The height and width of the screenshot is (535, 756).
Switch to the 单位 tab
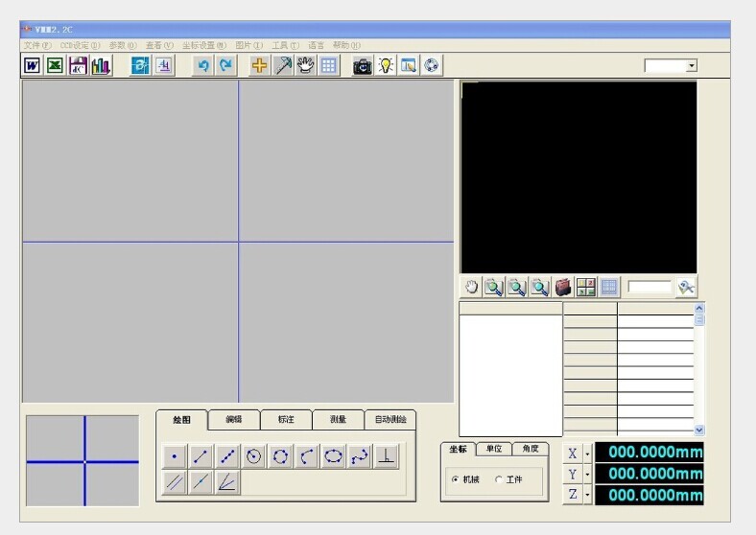coord(494,449)
